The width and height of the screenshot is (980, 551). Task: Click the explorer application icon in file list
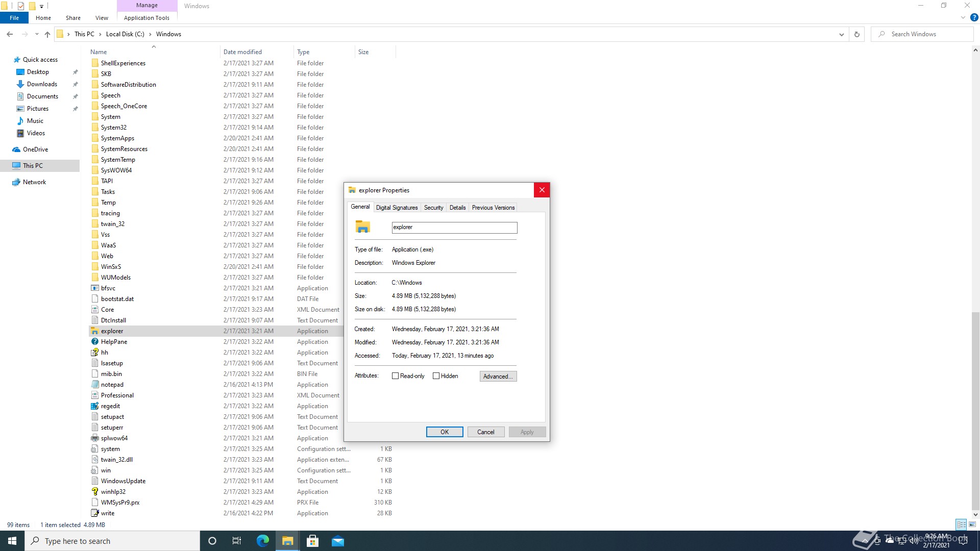(x=94, y=331)
